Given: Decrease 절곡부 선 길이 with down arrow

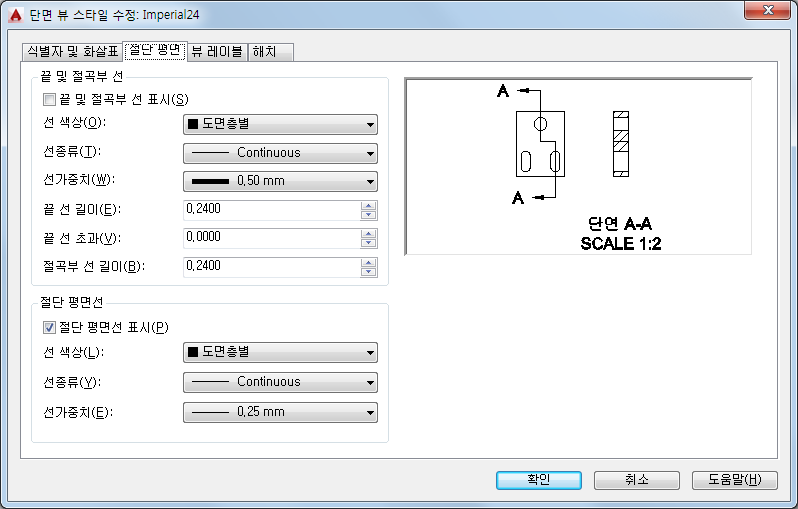Looking at the screenshot, I should (x=368, y=272).
